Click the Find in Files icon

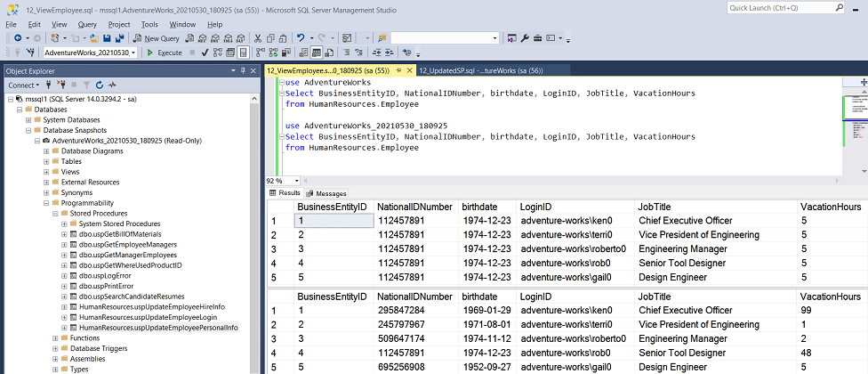click(382, 38)
